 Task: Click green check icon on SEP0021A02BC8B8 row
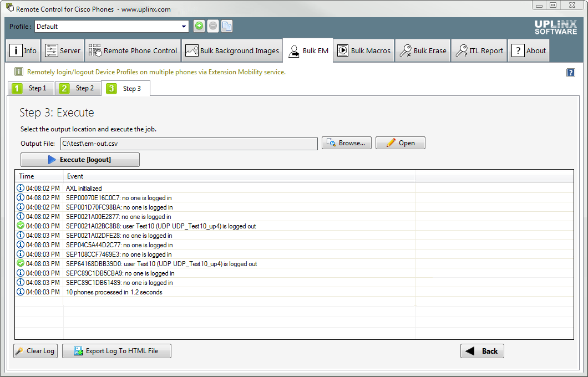tap(21, 226)
